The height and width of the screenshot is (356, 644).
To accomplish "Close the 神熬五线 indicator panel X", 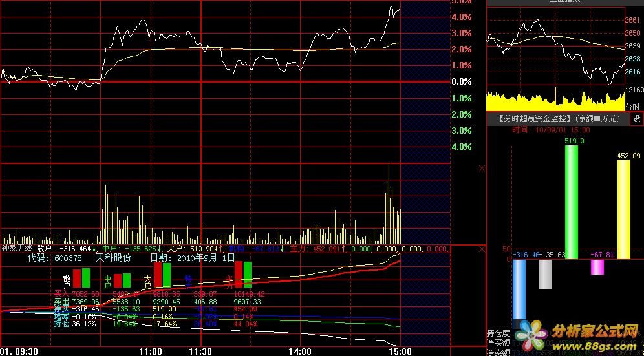I will [x=482, y=249].
